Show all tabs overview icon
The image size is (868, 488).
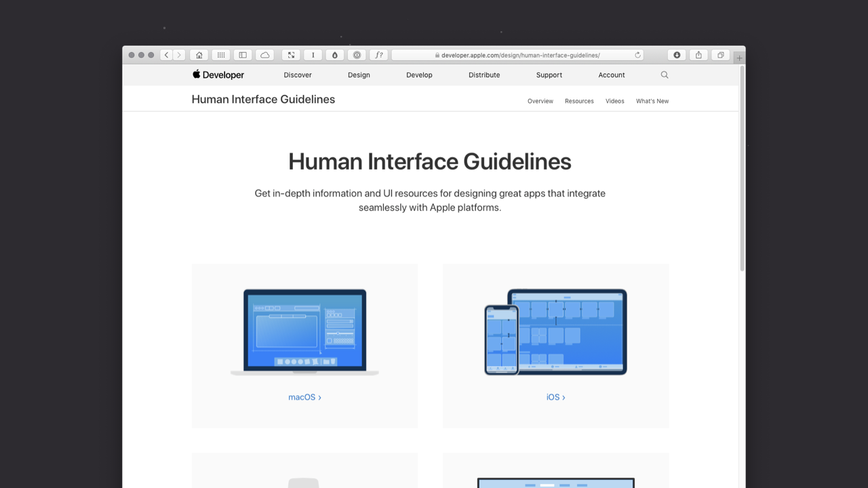coord(721,55)
